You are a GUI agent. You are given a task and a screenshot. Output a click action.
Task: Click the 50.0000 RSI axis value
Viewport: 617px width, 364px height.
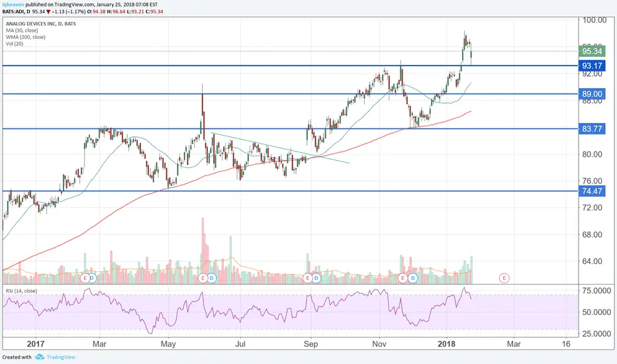click(x=596, y=312)
